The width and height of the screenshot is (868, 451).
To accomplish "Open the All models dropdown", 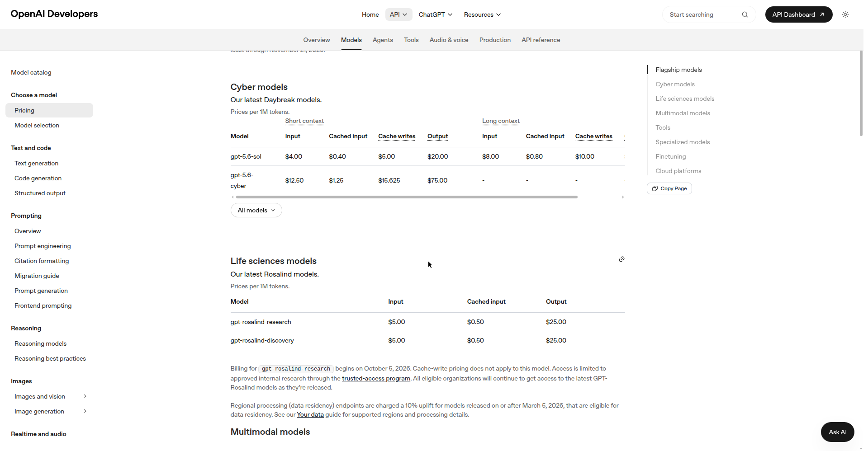I will pos(256,210).
